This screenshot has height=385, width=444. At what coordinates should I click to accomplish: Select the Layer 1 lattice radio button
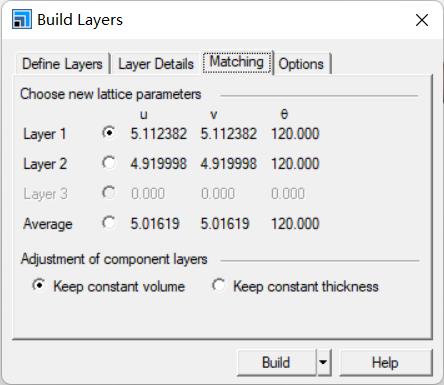pos(109,133)
